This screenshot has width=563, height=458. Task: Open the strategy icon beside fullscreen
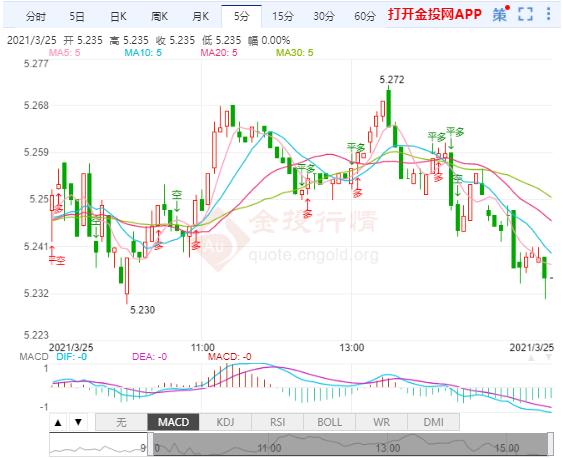(x=500, y=14)
